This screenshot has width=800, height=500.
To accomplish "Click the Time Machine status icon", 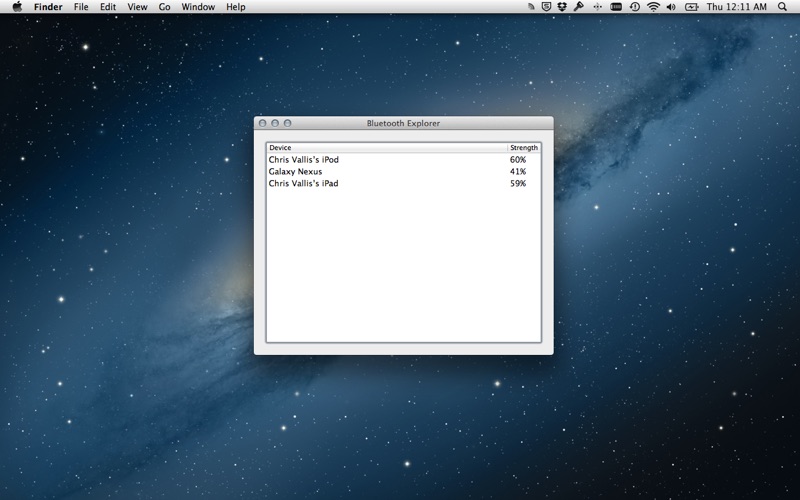I will 634,7.
